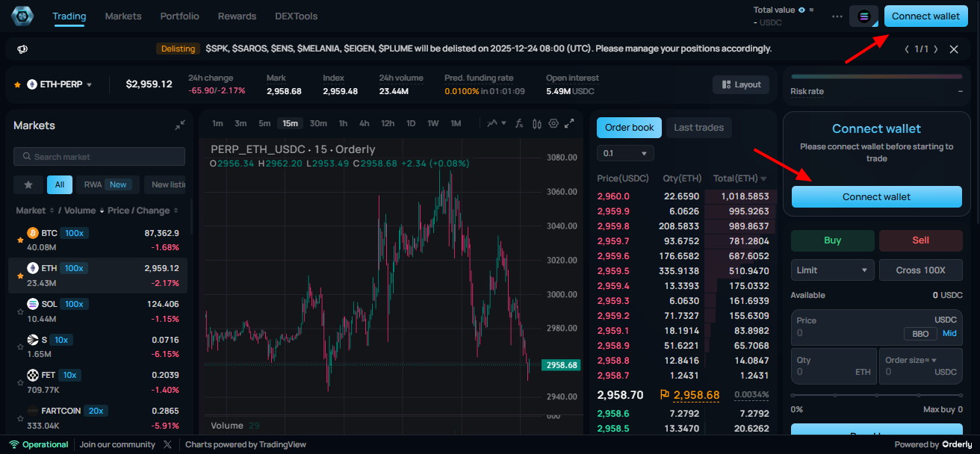This screenshot has width=980, height=454.
Task: Sort markets by Market name
Action: [34, 211]
